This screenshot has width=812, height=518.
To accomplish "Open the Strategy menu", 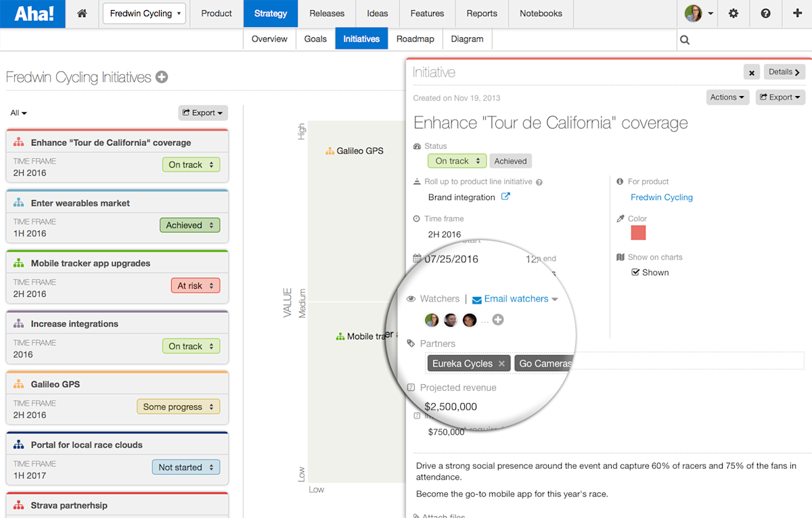I will coord(271,14).
